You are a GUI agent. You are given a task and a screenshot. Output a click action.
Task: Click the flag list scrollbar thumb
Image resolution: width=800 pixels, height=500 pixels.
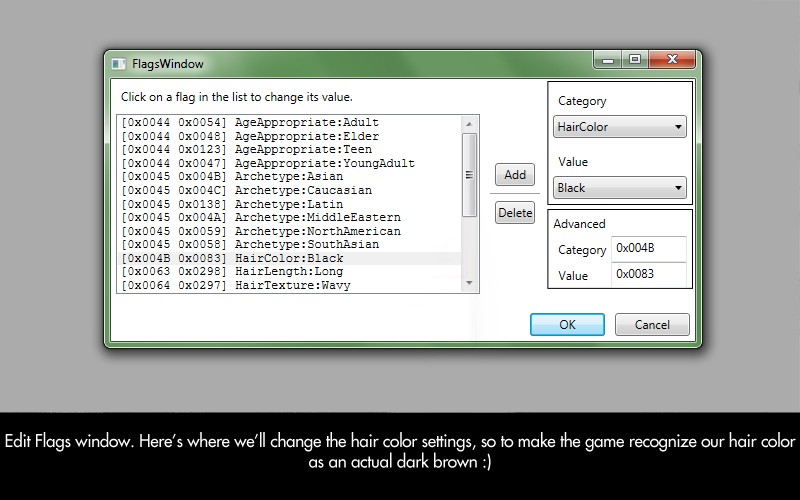(469, 175)
